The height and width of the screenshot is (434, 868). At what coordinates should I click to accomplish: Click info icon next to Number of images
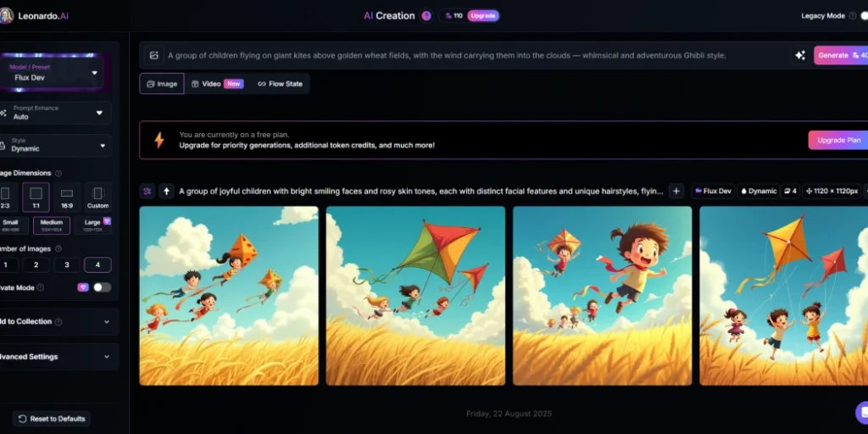click(58, 249)
